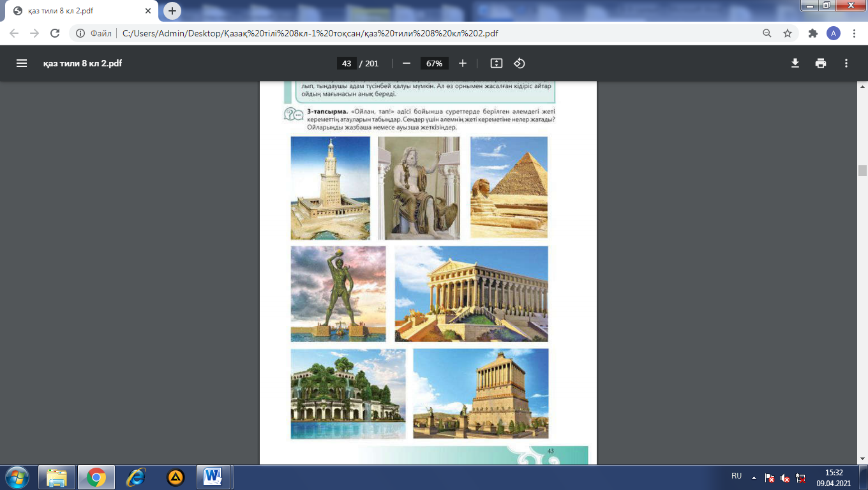Viewport: 868px width, 490px height.
Task: Open the Windows Start menu
Action: coord(17,477)
